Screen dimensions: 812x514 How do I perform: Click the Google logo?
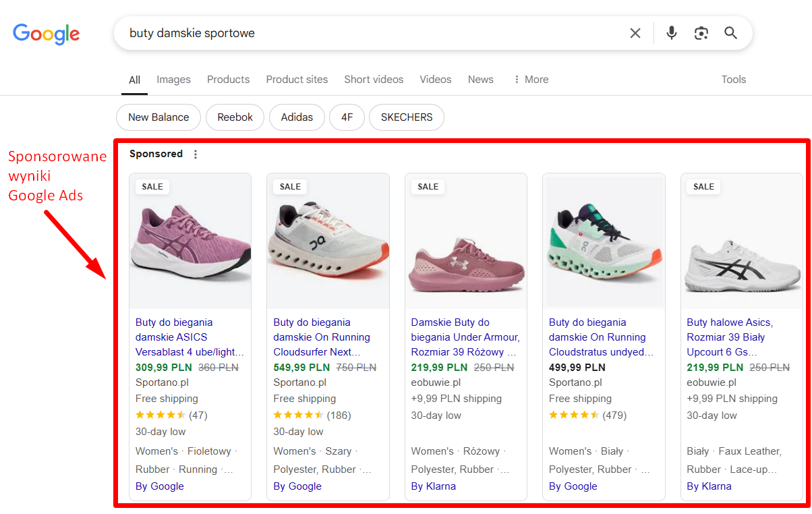(x=46, y=33)
